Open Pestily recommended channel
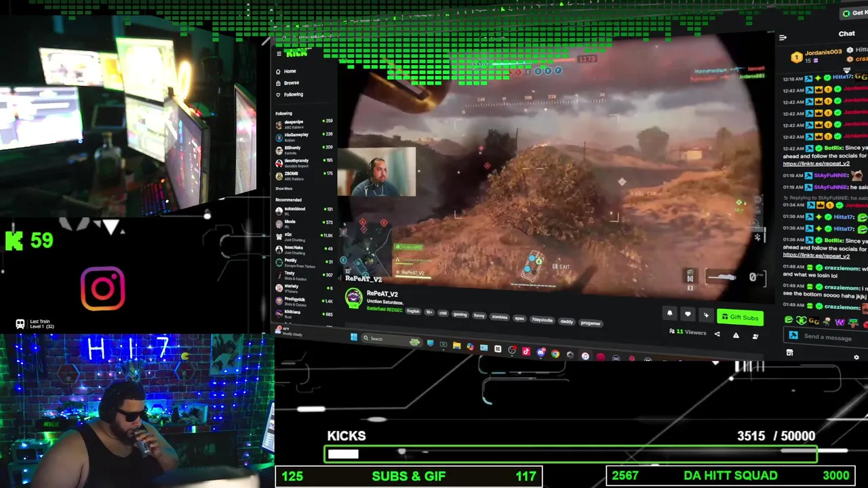The height and width of the screenshot is (488, 868). pyautogui.click(x=304, y=262)
